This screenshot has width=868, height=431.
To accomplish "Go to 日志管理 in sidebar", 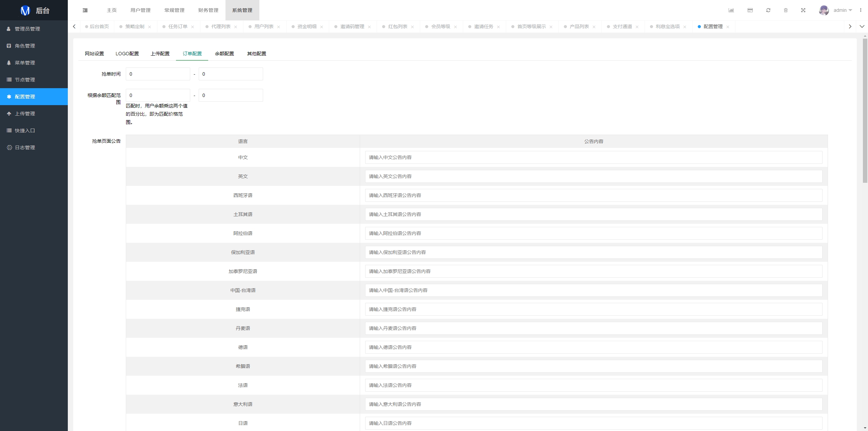I will click(25, 148).
